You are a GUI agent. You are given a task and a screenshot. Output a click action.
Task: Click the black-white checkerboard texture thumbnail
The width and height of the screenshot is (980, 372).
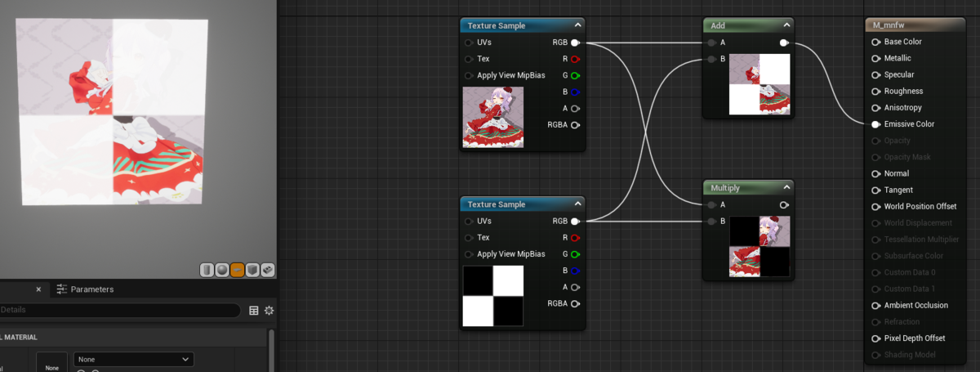pyautogui.click(x=493, y=296)
